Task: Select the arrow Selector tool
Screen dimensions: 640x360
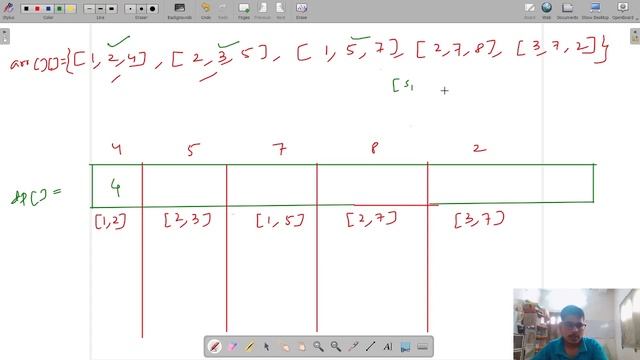Action: pos(267,347)
